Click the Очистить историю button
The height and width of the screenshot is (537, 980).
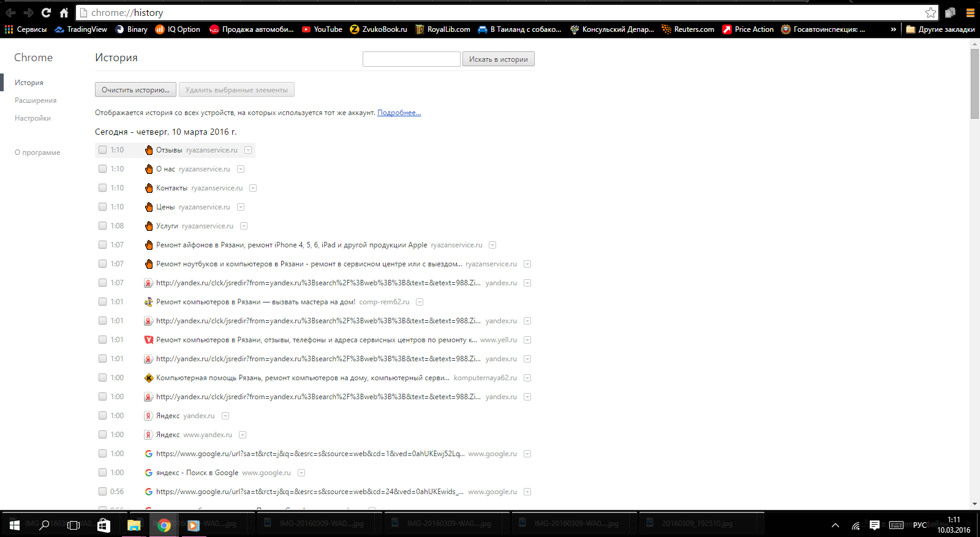pyautogui.click(x=135, y=90)
